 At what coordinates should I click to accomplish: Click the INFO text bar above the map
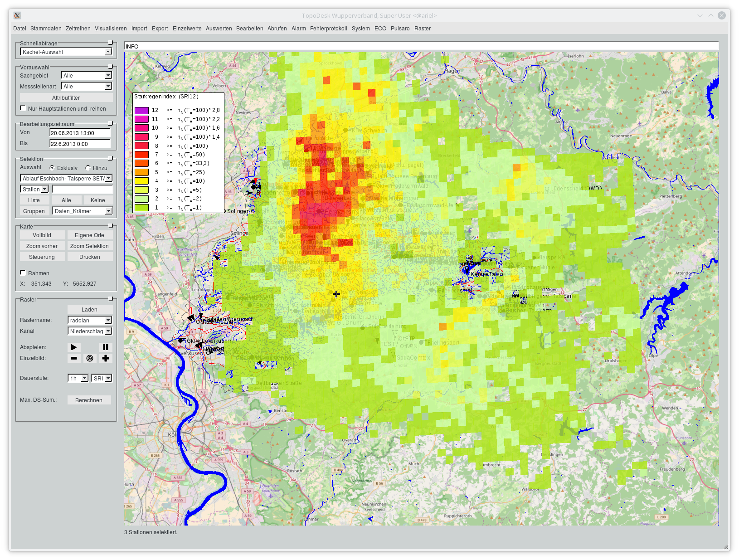point(421,46)
